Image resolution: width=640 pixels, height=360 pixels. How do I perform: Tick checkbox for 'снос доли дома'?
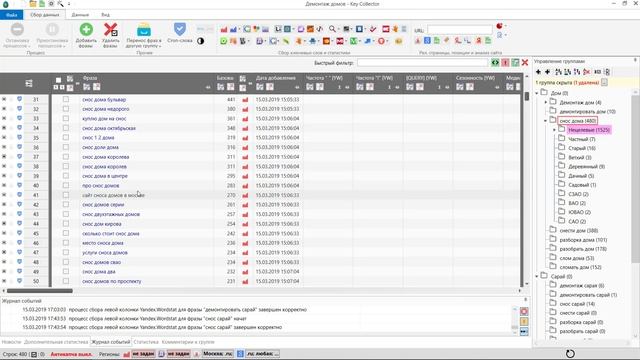66,147
